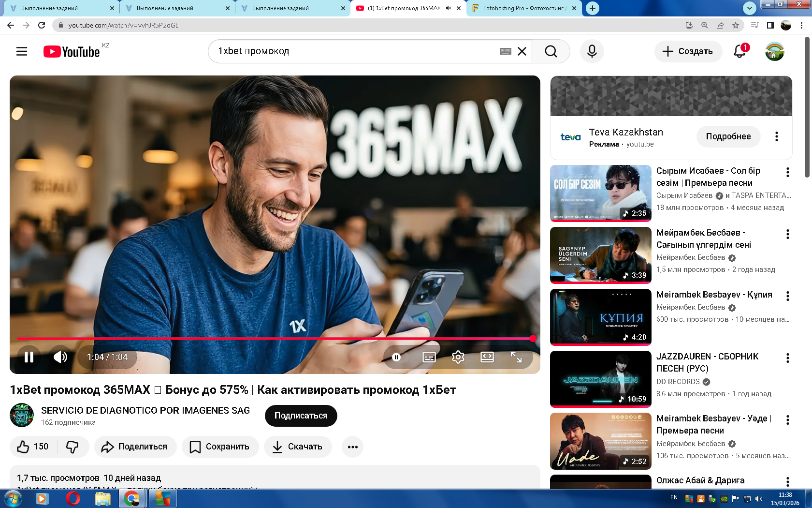
Task: Open YouTube notifications bell
Action: coord(739,51)
